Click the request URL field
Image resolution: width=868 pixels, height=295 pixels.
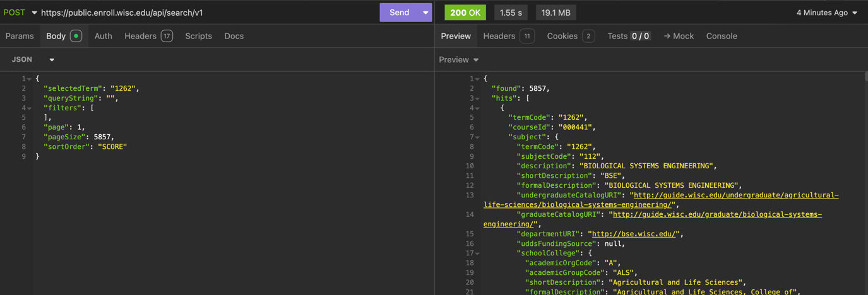208,13
